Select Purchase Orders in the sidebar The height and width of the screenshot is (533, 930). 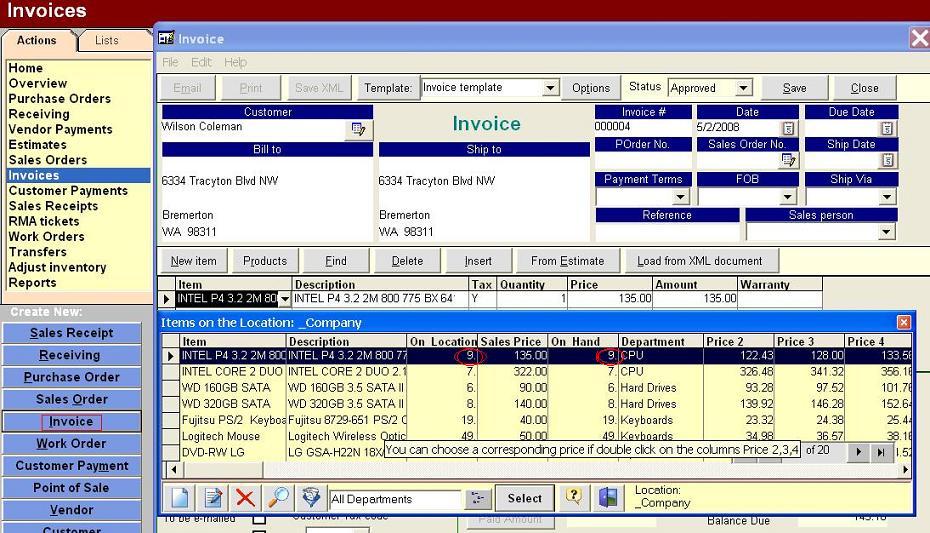(x=60, y=98)
